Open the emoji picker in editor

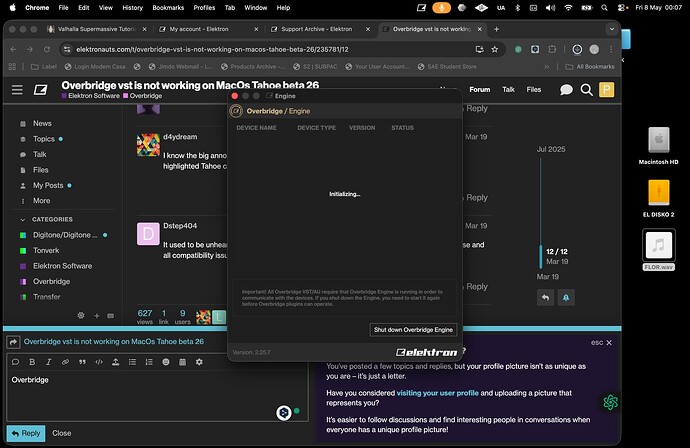coord(166,362)
